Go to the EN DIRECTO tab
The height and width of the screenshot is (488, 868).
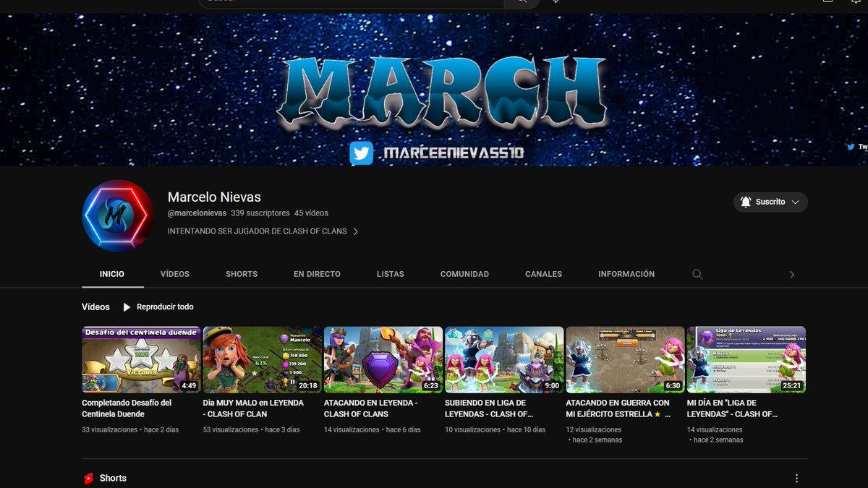pos(317,274)
